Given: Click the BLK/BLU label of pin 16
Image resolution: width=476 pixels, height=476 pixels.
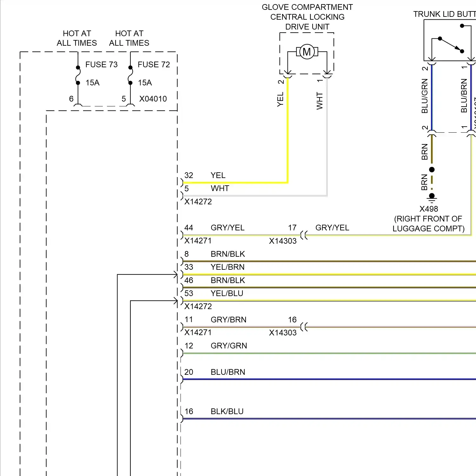Looking at the screenshot, I should tap(227, 411).
